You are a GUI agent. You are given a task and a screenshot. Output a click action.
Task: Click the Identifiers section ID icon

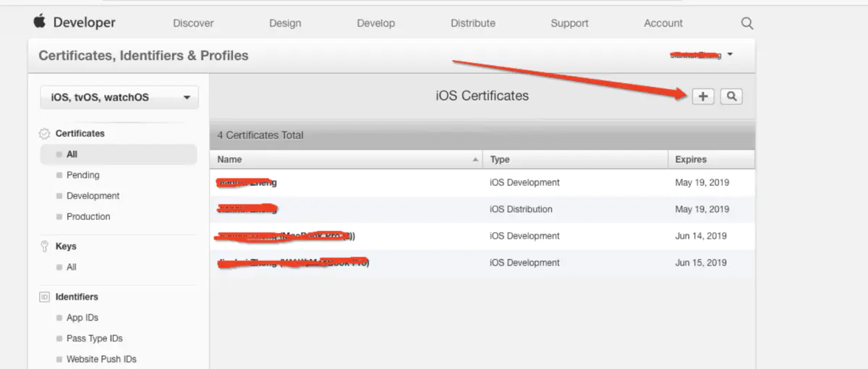44,297
